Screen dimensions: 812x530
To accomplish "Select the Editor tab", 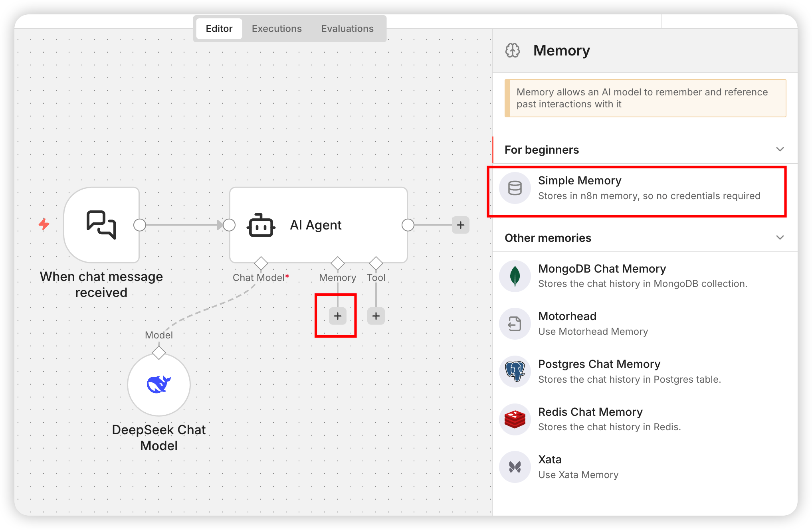I will click(219, 29).
